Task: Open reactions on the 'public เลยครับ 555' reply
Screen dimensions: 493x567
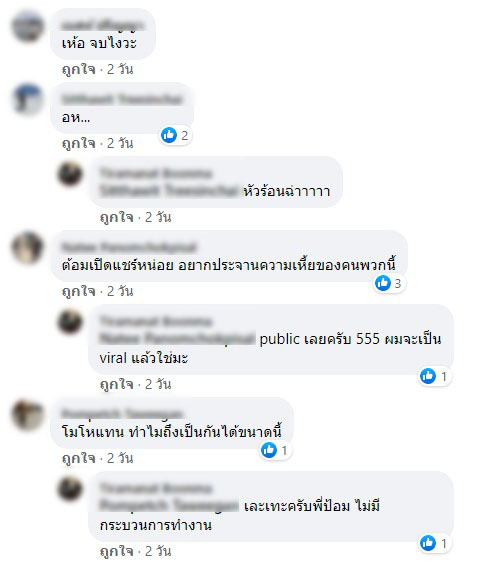Action: 434,376
